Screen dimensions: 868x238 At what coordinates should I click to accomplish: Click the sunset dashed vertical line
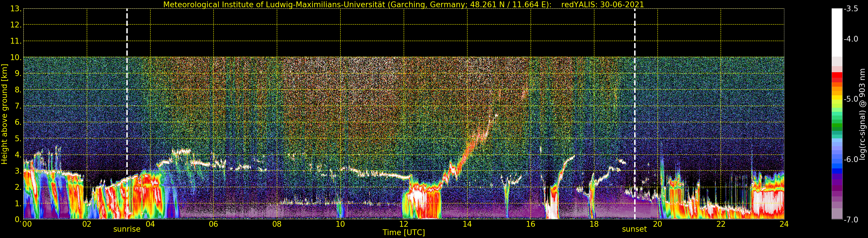tap(635, 114)
